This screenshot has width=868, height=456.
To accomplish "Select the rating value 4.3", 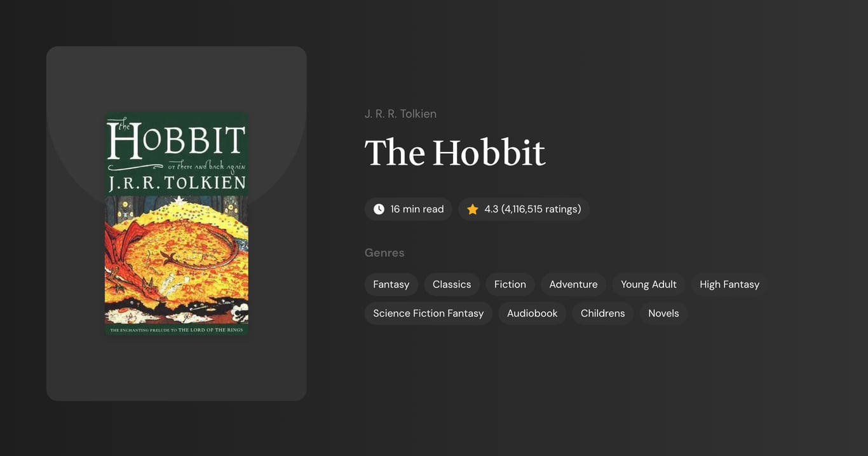I will click(x=491, y=209).
